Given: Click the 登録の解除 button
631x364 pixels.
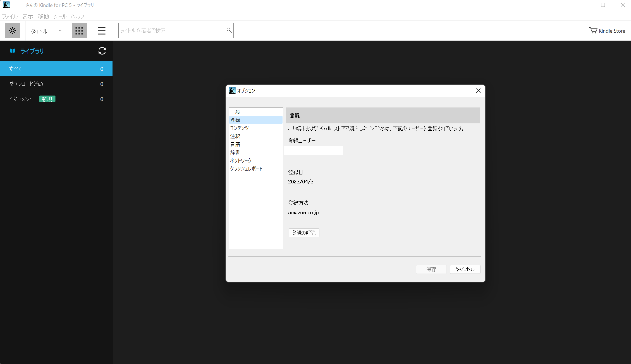Looking at the screenshot, I should 304,233.
